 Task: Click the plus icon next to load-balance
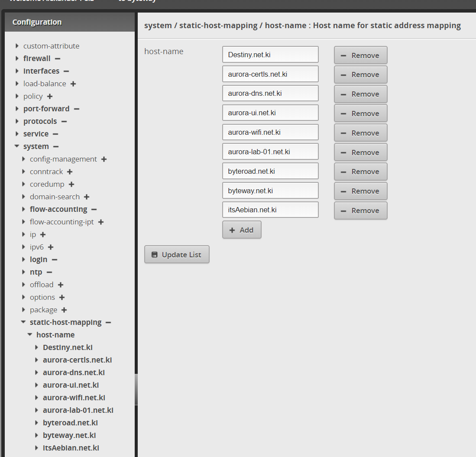(73, 84)
